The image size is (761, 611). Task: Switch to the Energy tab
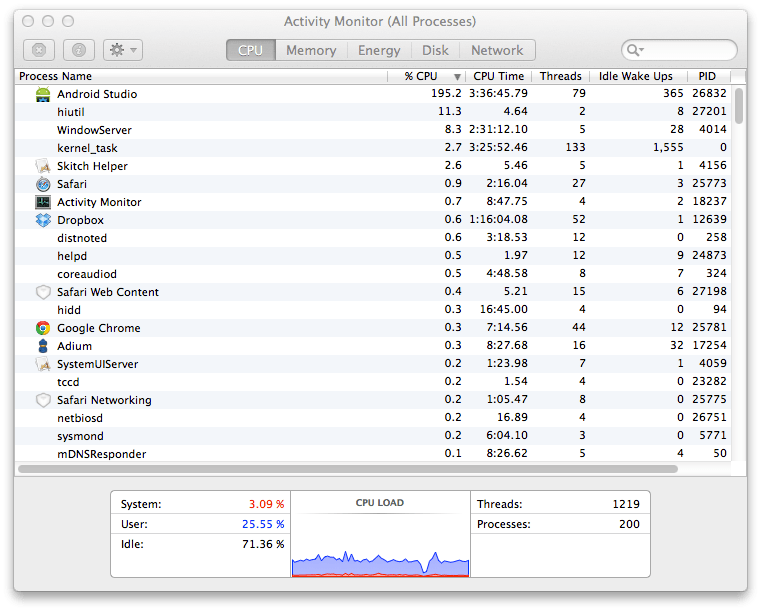tap(379, 50)
